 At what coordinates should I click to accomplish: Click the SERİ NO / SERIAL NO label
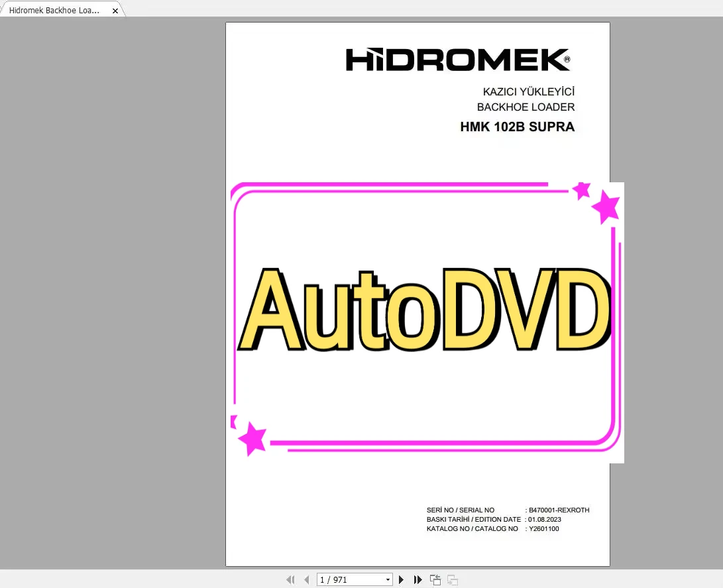460,510
